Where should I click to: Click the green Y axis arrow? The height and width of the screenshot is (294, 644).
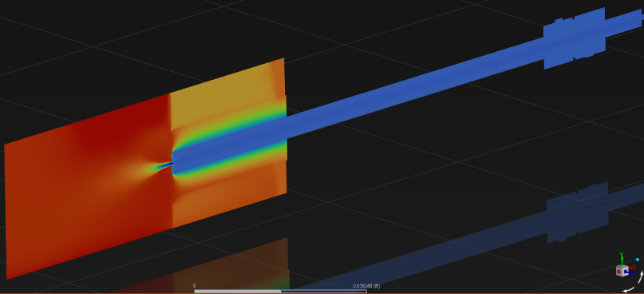tap(622, 258)
